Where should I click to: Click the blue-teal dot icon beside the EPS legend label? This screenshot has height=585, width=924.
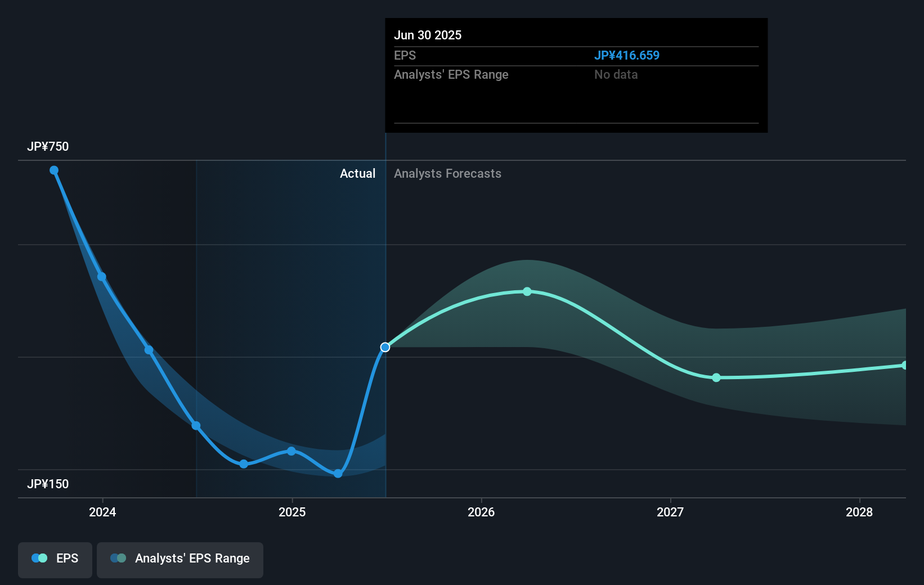[39, 558]
